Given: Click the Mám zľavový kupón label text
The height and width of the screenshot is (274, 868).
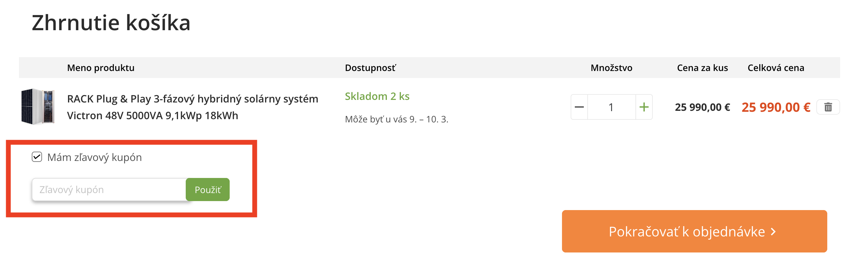Looking at the screenshot, I should [94, 157].
